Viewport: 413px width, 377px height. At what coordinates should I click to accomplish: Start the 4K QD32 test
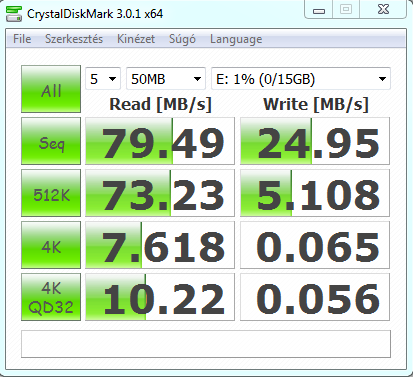point(51,297)
